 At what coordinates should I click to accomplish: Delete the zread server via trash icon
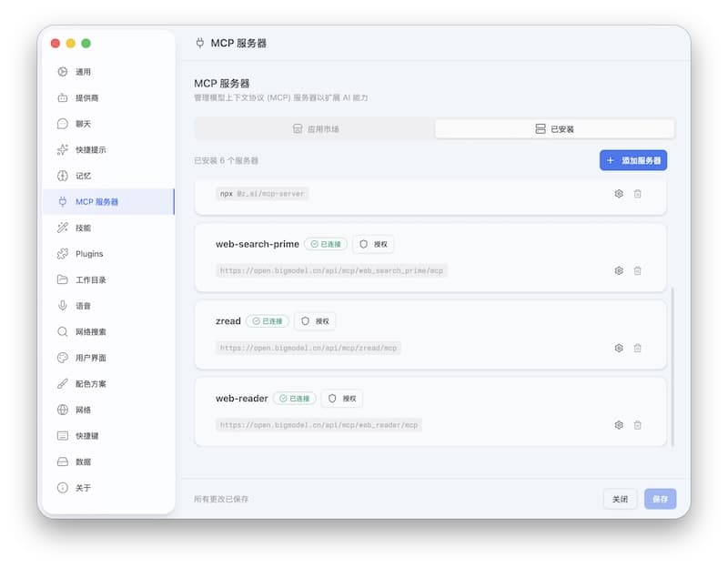(x=638, y=348)
